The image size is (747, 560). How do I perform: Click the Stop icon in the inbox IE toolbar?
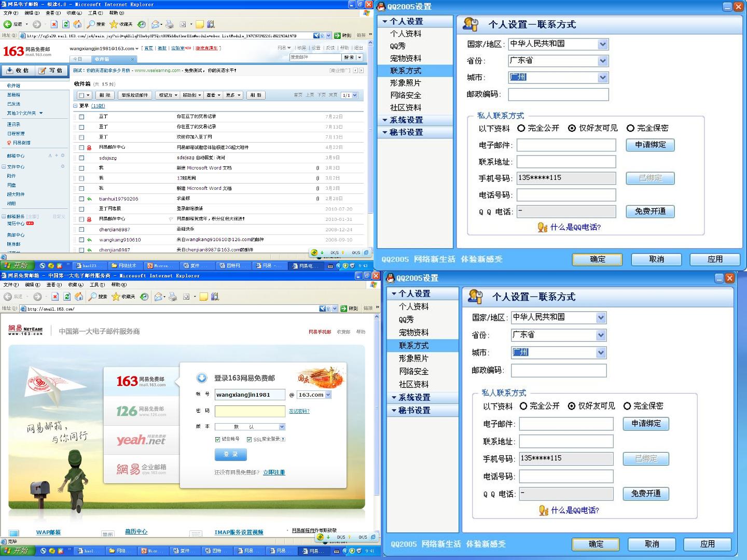(x=54, y=24)
